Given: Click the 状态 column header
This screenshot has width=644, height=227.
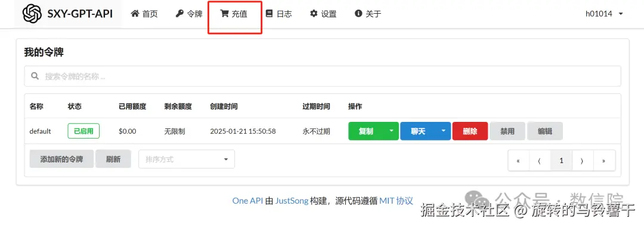Looking at the screenshot, I should point(75,106).
